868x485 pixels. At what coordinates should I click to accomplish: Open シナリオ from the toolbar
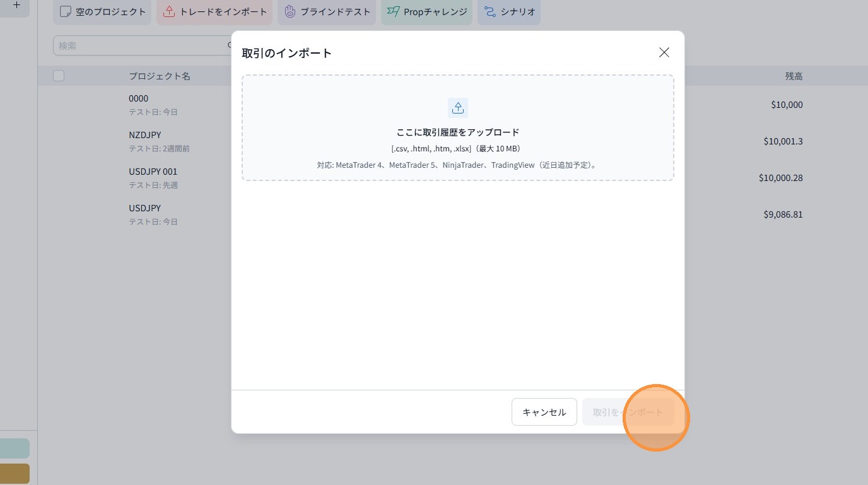point(509,12)
